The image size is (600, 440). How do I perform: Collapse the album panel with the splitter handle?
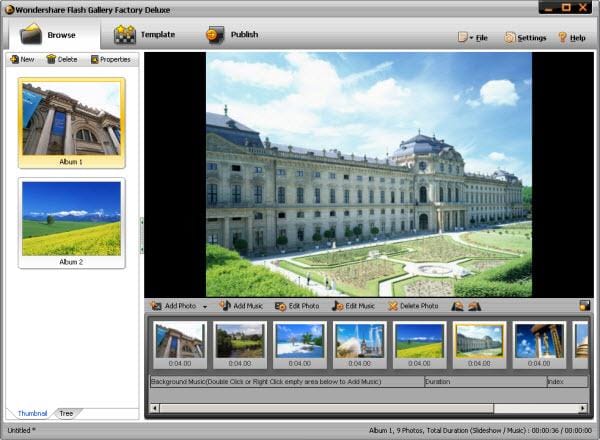point(142,236)
